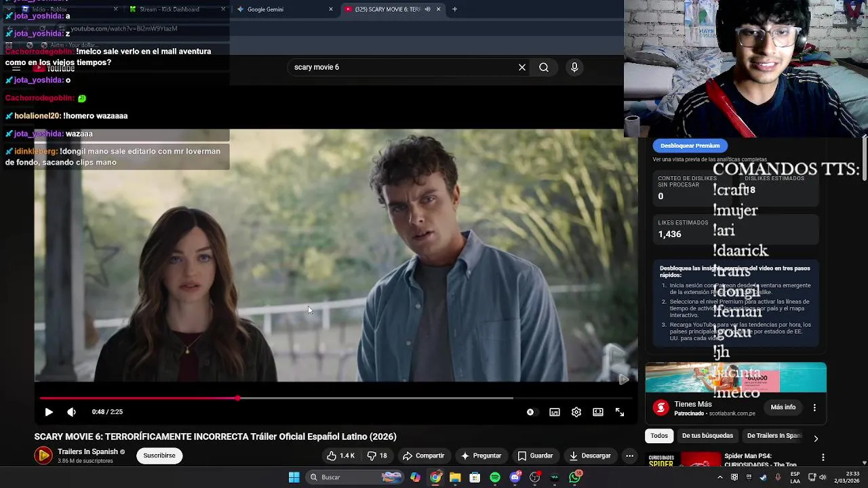Click the Desbloquear Premium button

click(x=690, y=146)
